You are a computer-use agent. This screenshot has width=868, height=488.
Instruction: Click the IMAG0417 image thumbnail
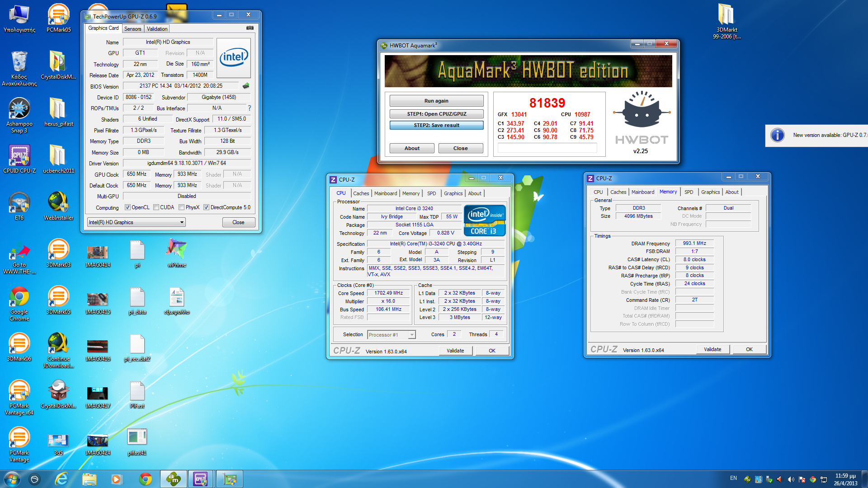(98, 394)
